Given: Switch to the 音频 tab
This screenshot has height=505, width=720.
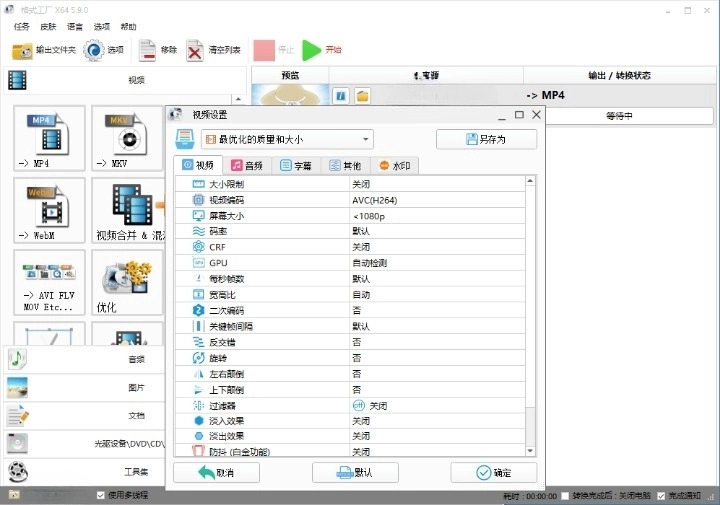Looking at the screenshot, I should 247,165.
